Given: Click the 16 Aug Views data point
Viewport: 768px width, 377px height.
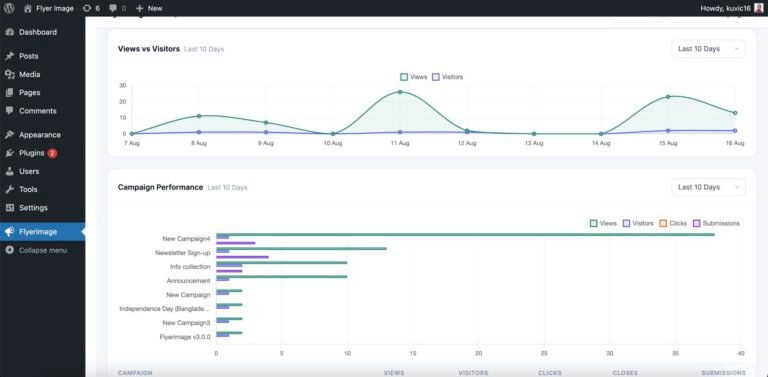Looking at the screenshot, I should (x=735, y=113).
